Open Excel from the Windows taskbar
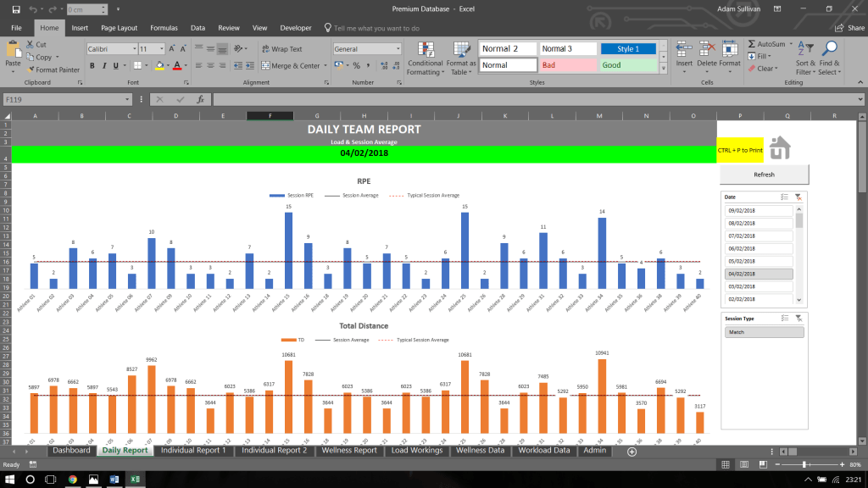This screenshot has width=868, height=488. coord(134,479)
